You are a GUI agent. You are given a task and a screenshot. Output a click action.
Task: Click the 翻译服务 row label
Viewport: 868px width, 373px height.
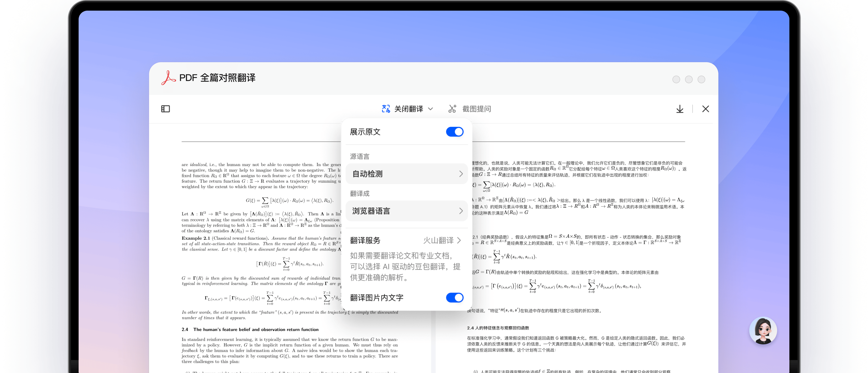click(x=365, y=240)
